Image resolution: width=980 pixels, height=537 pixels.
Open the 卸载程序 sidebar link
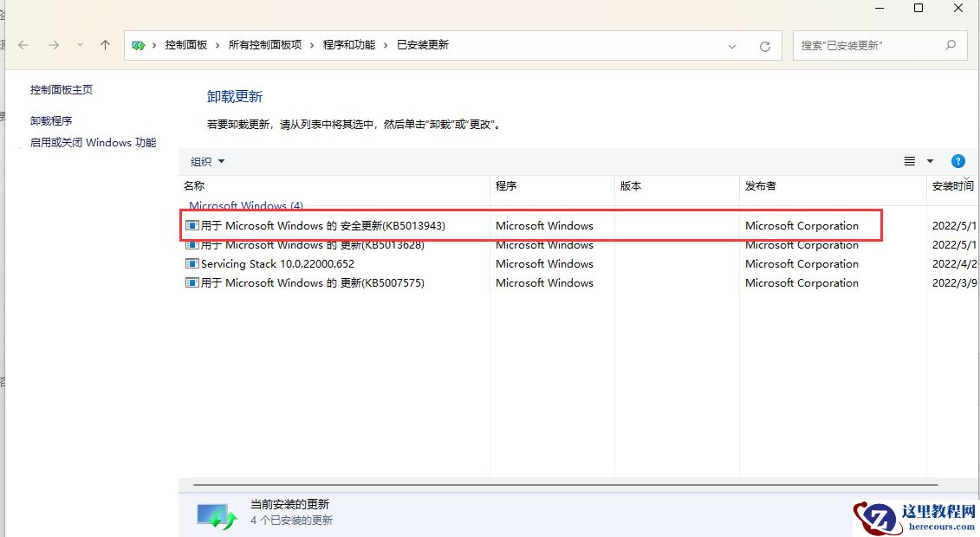click(49, 120)
